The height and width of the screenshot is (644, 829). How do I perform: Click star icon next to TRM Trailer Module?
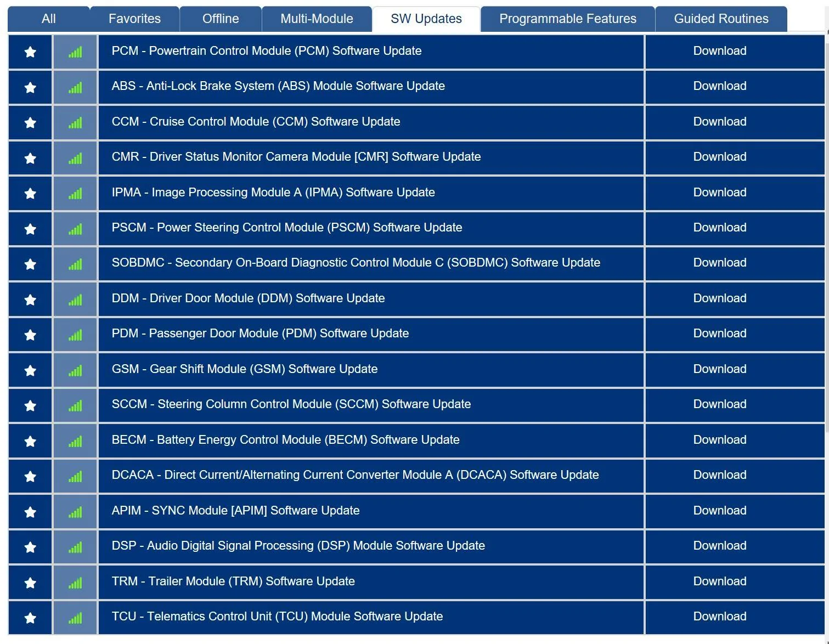[30, 583]
